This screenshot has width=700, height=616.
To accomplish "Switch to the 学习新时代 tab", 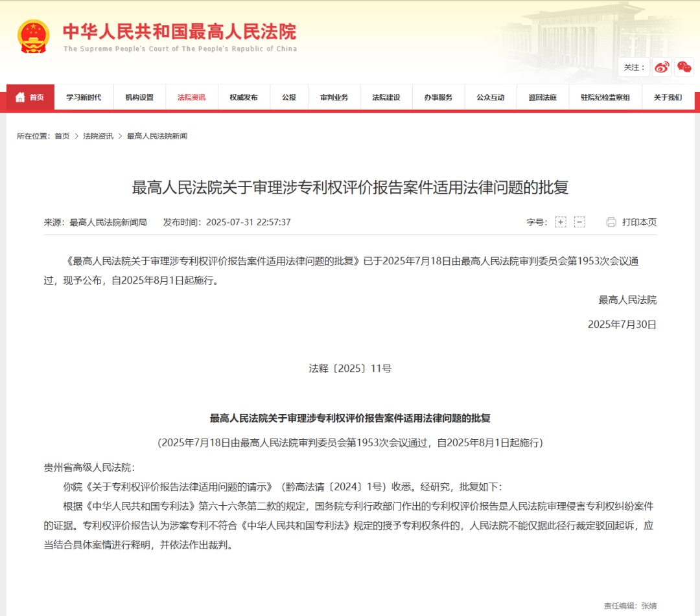I will 85,97.
